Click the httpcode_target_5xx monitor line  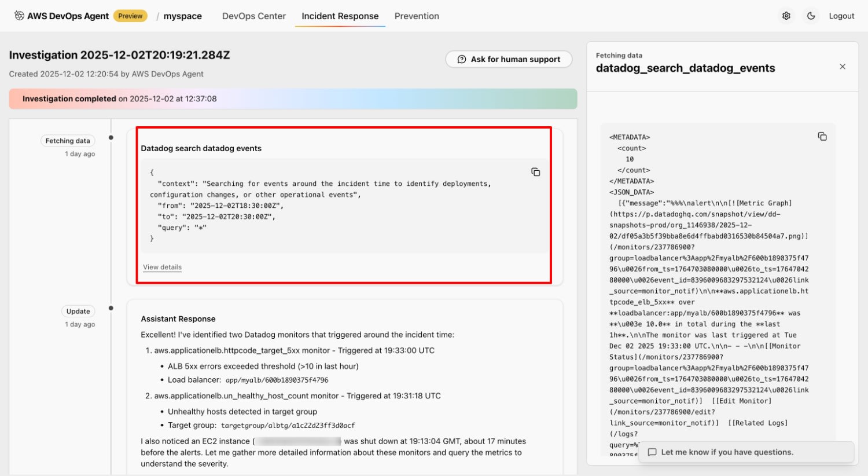coord(295,350)
